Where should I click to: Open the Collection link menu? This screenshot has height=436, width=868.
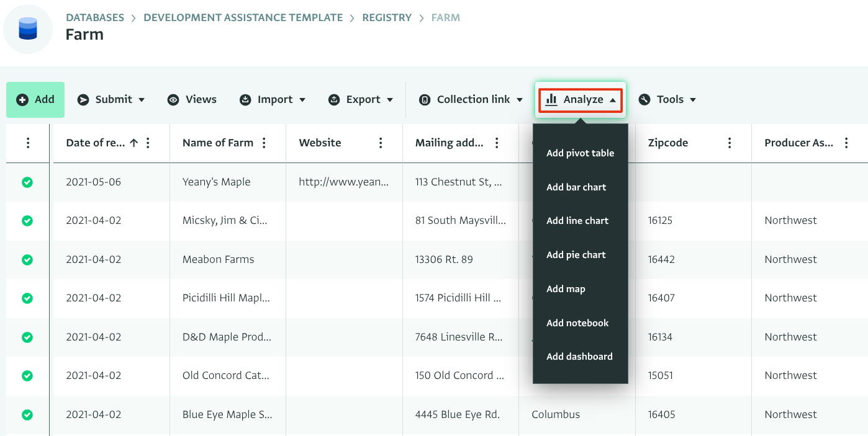(x=471, y=99)
